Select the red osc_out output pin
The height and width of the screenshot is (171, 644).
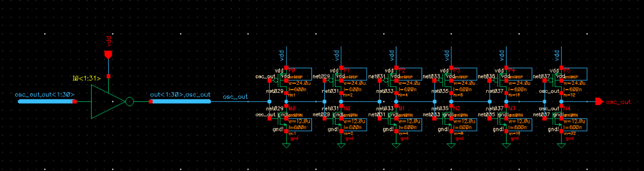599,102
